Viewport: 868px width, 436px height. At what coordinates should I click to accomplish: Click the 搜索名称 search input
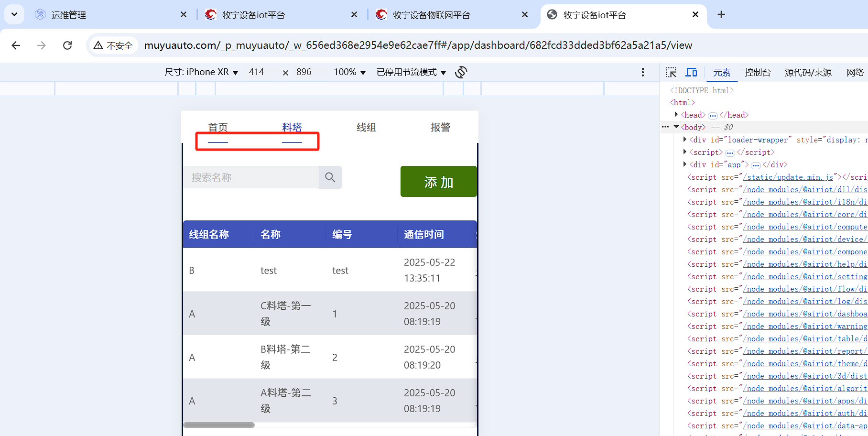pos(251,177)
